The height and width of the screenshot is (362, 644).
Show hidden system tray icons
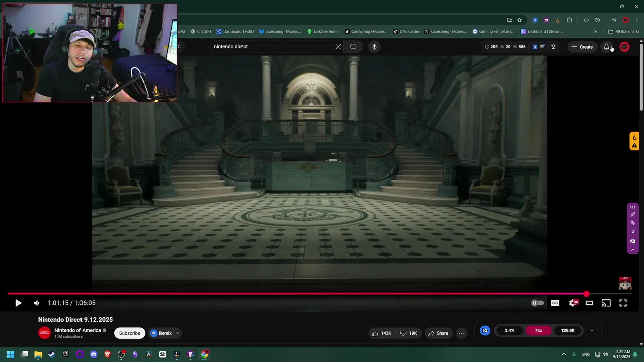[x=563, y=354]
